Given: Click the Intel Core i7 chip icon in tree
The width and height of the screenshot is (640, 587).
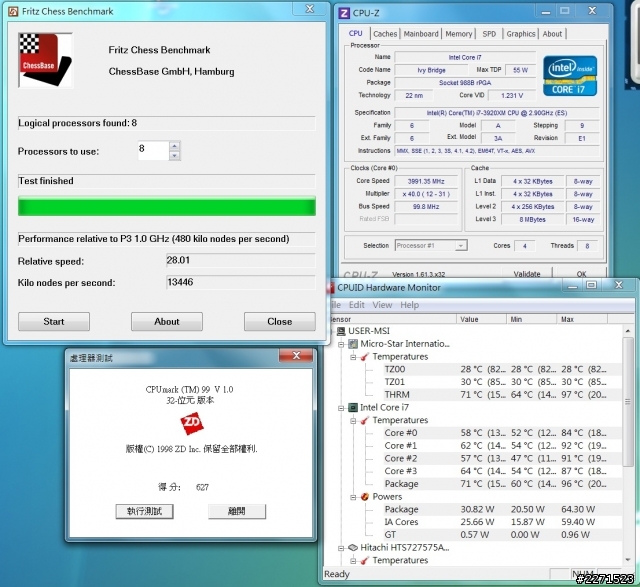Looking at the screenshot, I should pyautogui.click(x=353, y=407).
